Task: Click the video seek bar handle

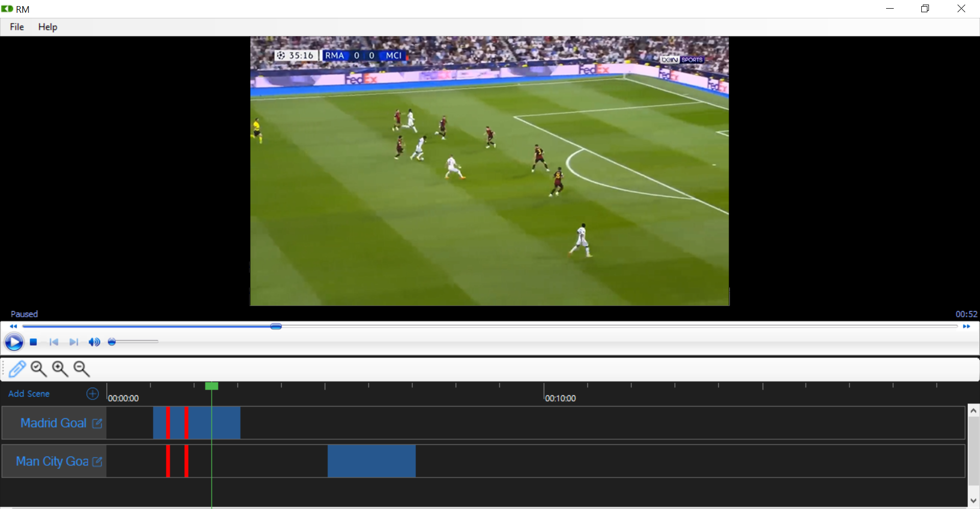Action: 276,326
